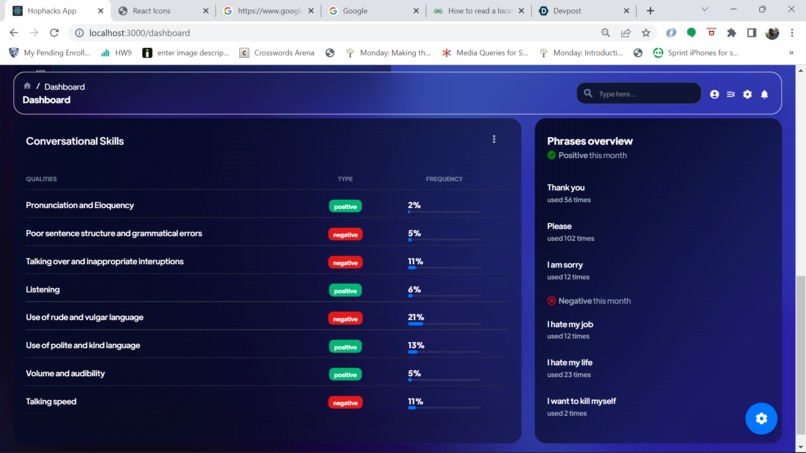Switch to the Devpost tab
Image resolution: width=806 pixels, height=453 pixels.
click(584, 11)
